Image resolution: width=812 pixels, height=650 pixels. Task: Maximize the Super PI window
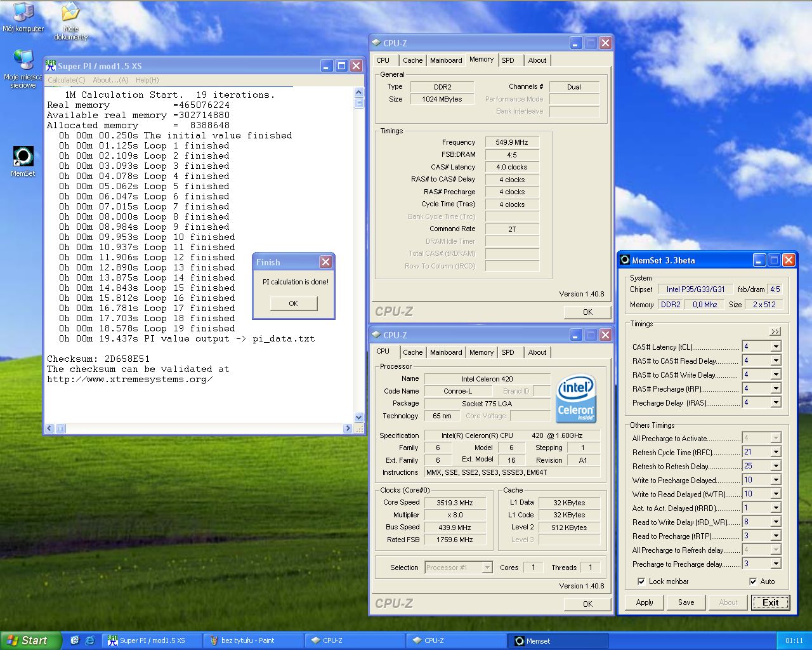pos(341,65)
